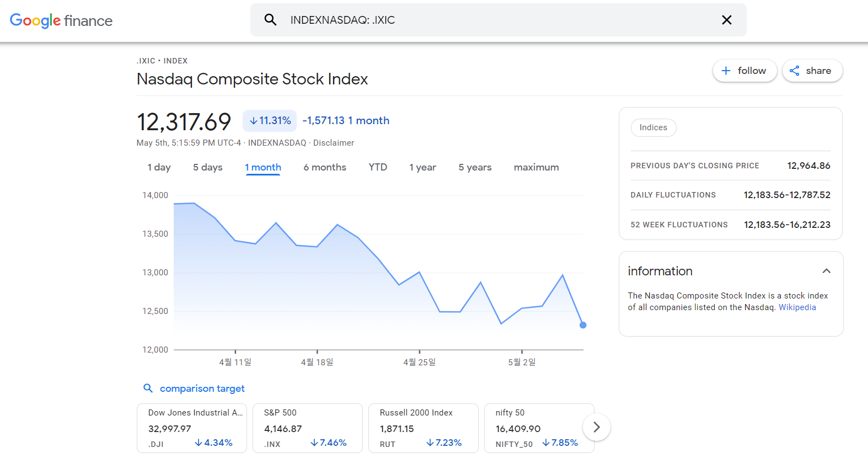
Task: Clear the search box with X
Action: coord(727,20)
